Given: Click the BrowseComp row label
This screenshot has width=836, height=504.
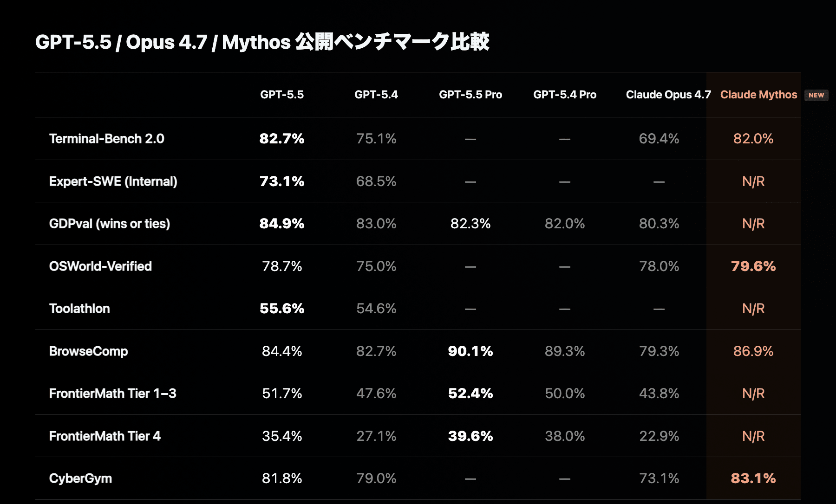Looking at the screenshot, I should [x=88, y=351].
